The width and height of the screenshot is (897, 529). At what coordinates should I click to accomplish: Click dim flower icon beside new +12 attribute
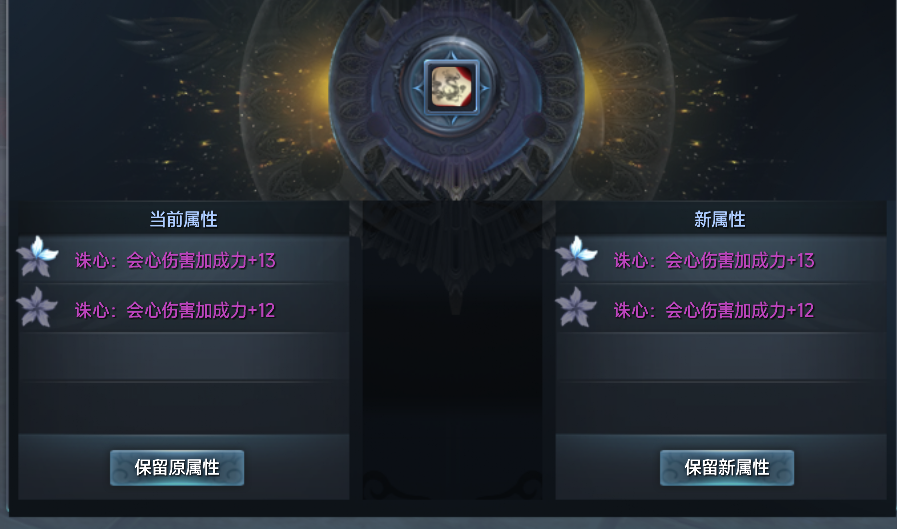[576, 307]
